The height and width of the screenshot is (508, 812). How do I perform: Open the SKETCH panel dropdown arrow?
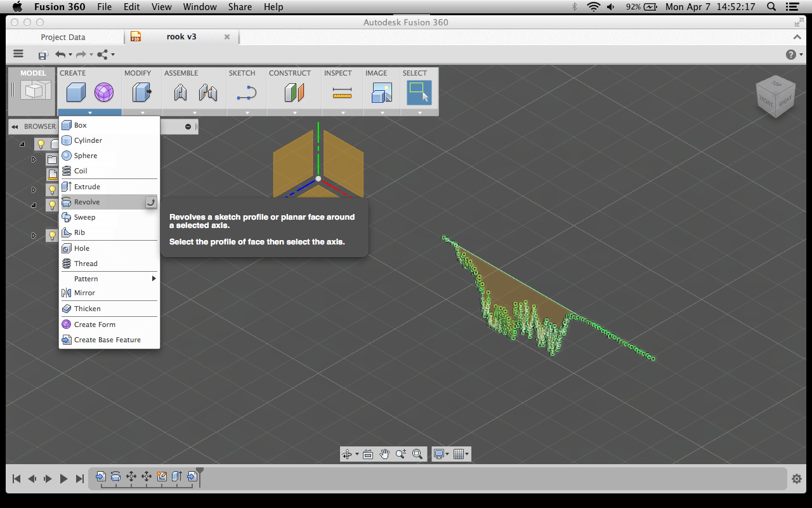[x=246, y=112]
